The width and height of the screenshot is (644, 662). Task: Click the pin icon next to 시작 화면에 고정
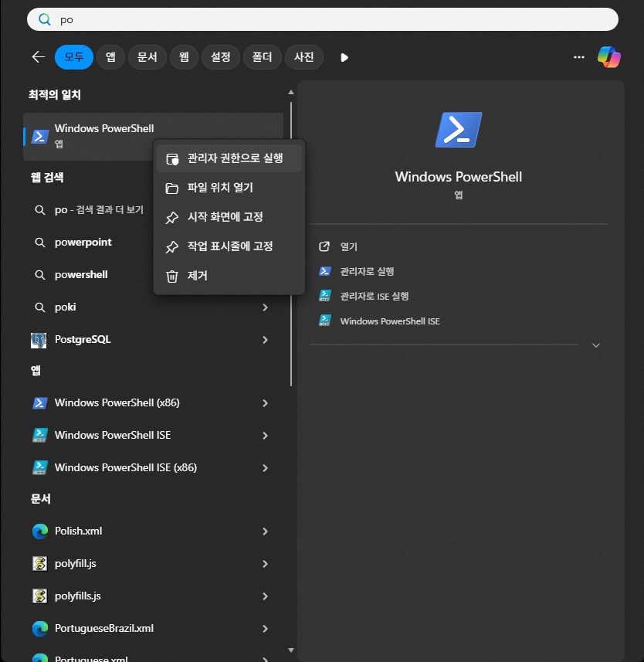point(171,217)
